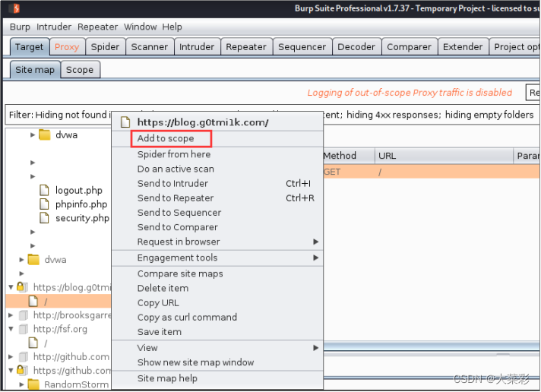Choose Send to Repeater
Image resolution: width=541 pixels, height=392 pixels.
click(x=217, y=198)
